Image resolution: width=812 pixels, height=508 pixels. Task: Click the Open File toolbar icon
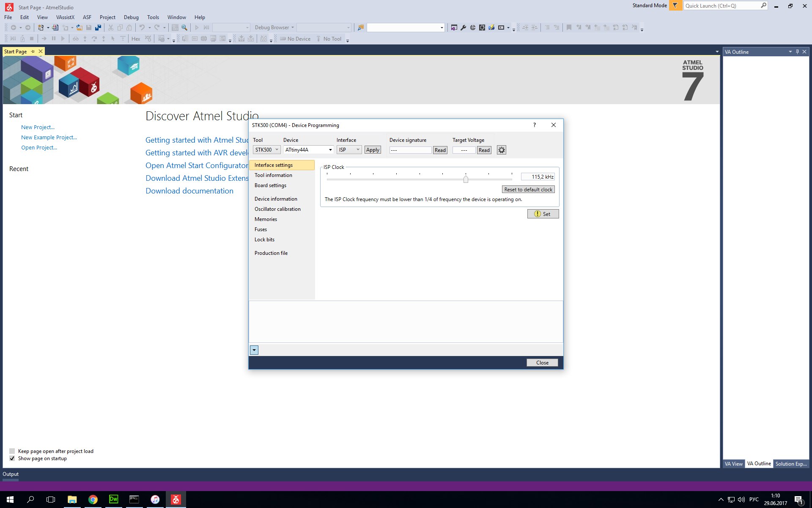[x=79, y=28]
